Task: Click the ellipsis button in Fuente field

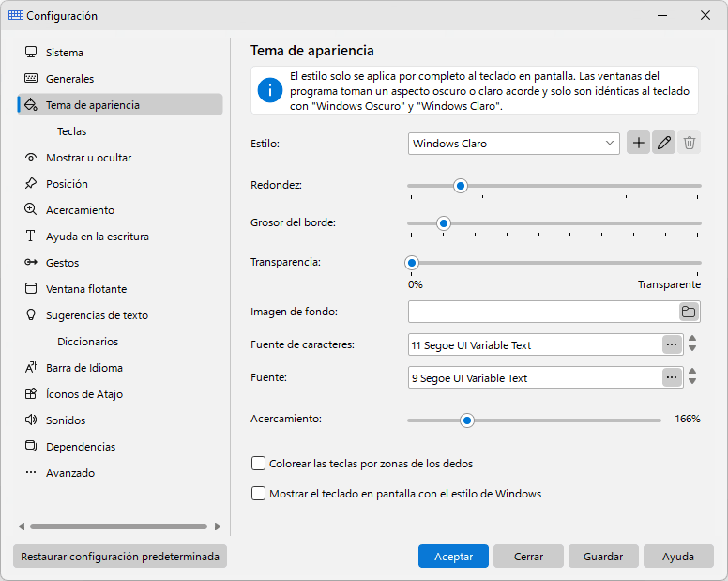Action: (x=672, y=377)
